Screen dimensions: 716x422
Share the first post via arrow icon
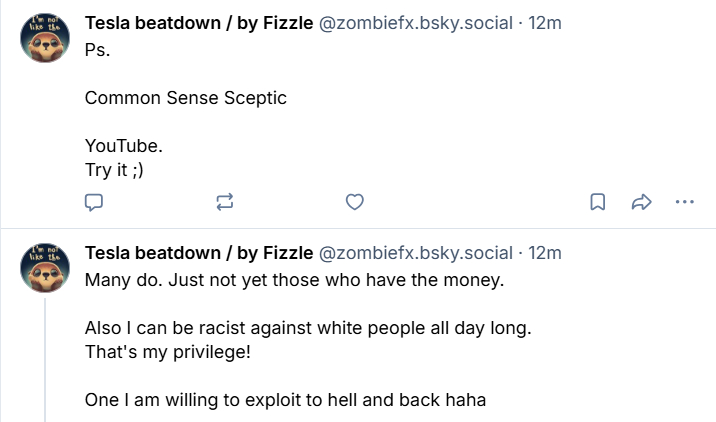coord(641,202)
